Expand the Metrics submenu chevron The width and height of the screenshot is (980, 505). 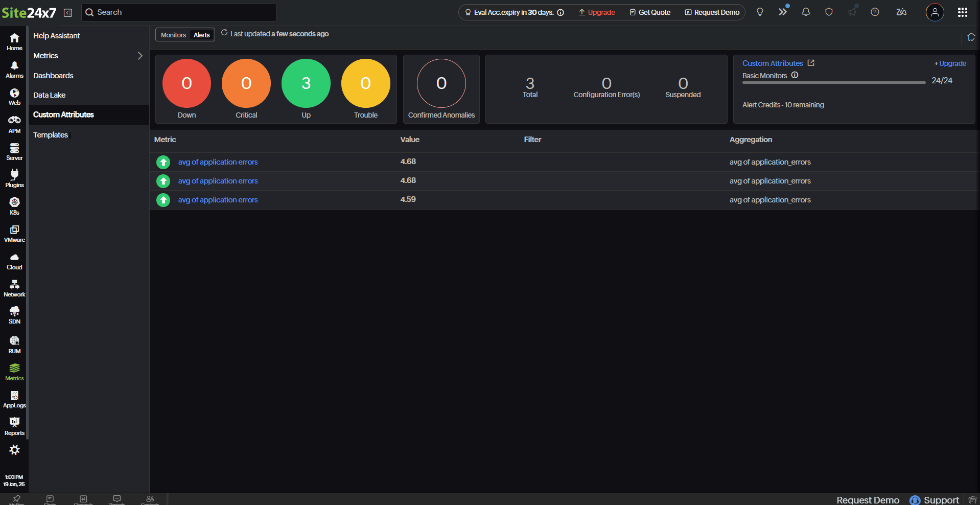(140, 56)
